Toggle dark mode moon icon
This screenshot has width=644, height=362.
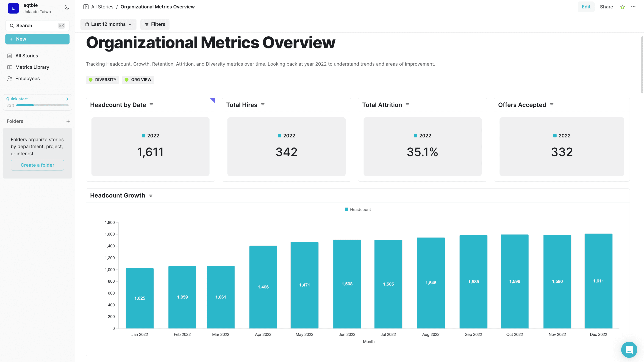click(x=67, y=7)
